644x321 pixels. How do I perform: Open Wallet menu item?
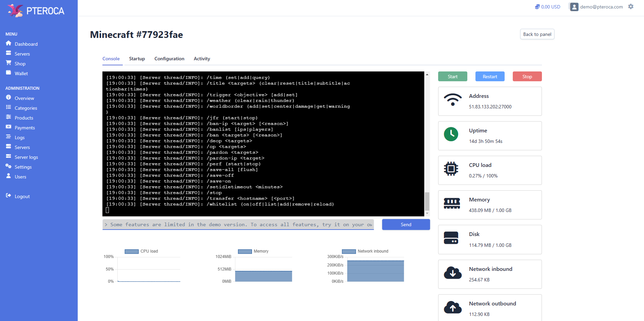point(21,73)
